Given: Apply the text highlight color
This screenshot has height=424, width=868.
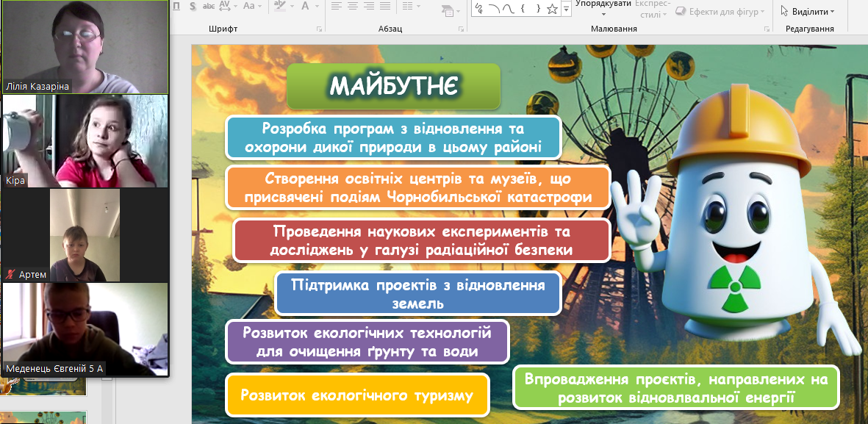Looking at the screenshot, I should (280, 6).
